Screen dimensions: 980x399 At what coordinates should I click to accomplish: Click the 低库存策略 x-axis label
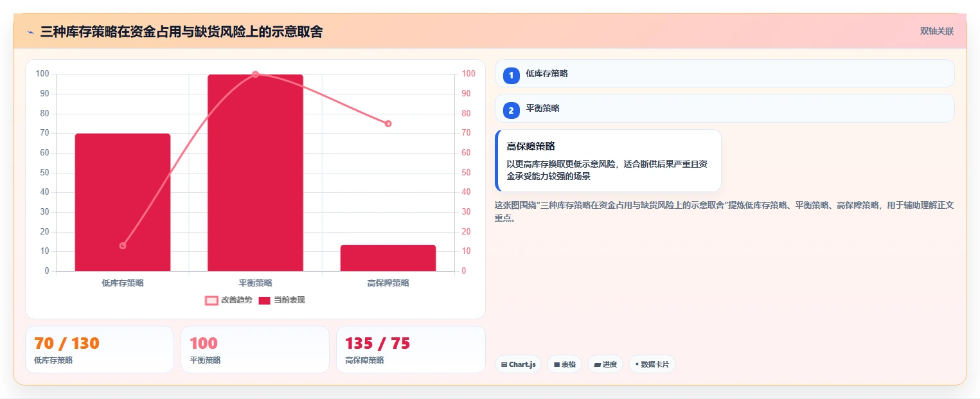(x=123, y=283)
